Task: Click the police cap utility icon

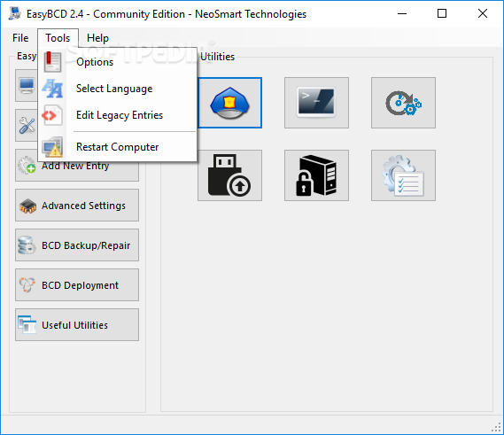Action: tap(229, 103)
